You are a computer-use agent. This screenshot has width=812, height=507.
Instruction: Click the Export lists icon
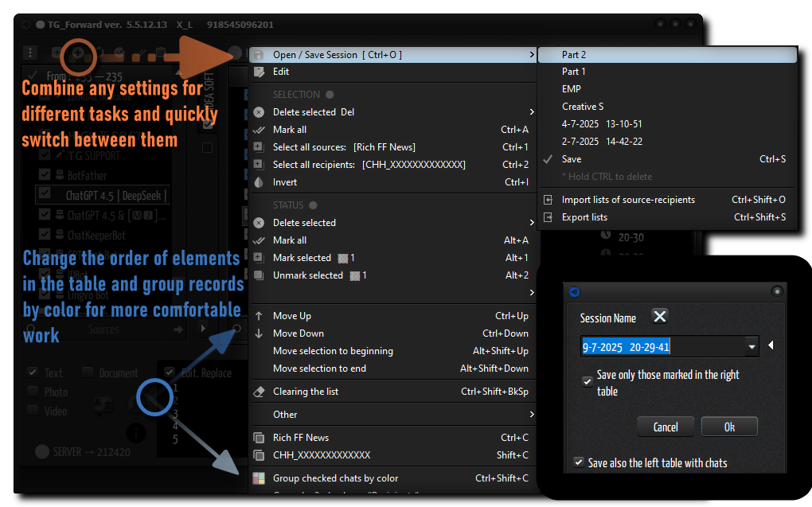(548, 217)
